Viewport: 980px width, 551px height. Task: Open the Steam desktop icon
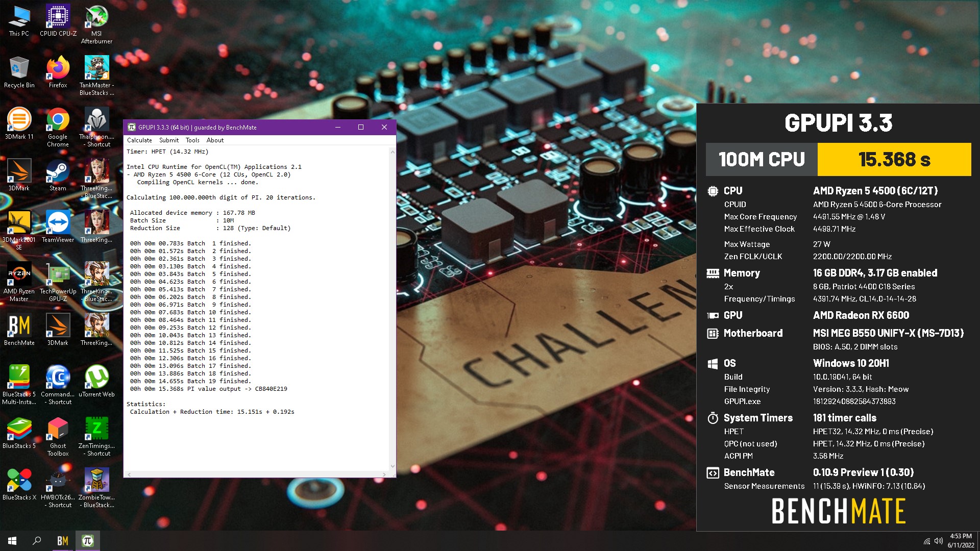coord(58,175)
